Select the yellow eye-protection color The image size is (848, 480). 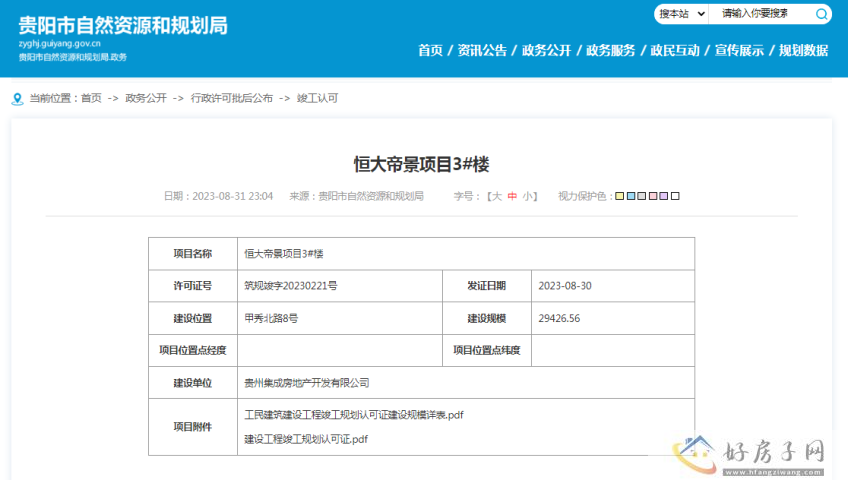[620, 196]
